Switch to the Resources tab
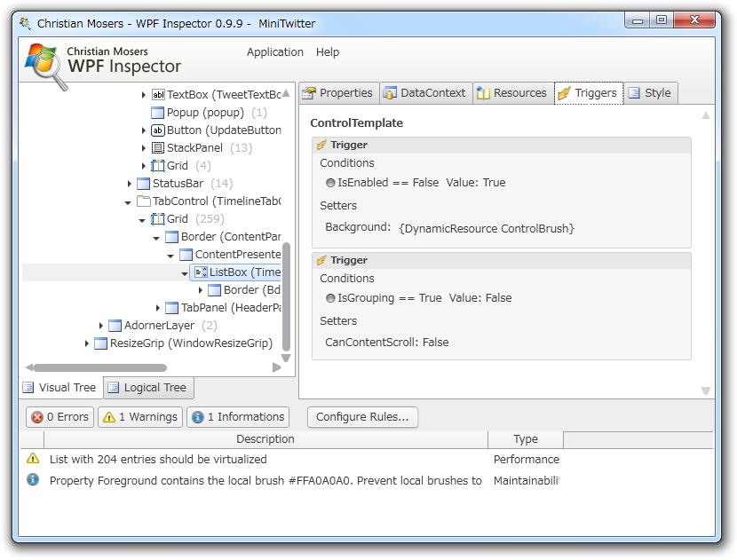 pyautogui.click(x=513, y=93)
